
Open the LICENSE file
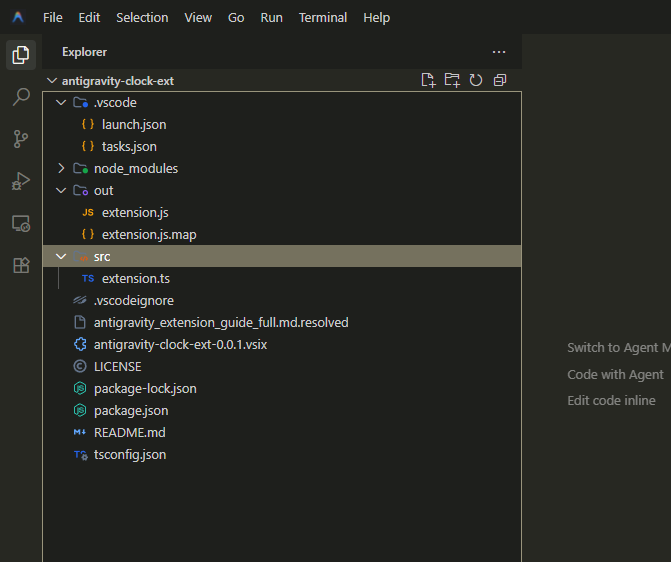(x=118, y=367)
